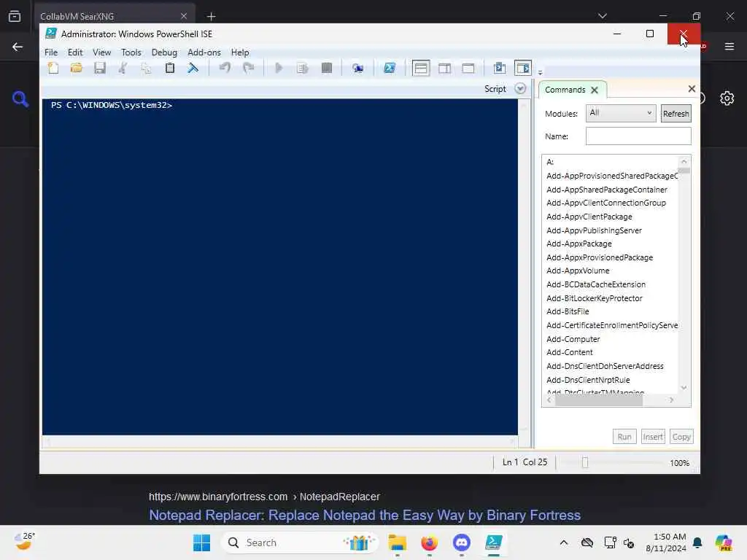Click the Start PowerShell.exe icon
Image resolution: width=747 pixels, height=560 pixels.
point(390,68)
